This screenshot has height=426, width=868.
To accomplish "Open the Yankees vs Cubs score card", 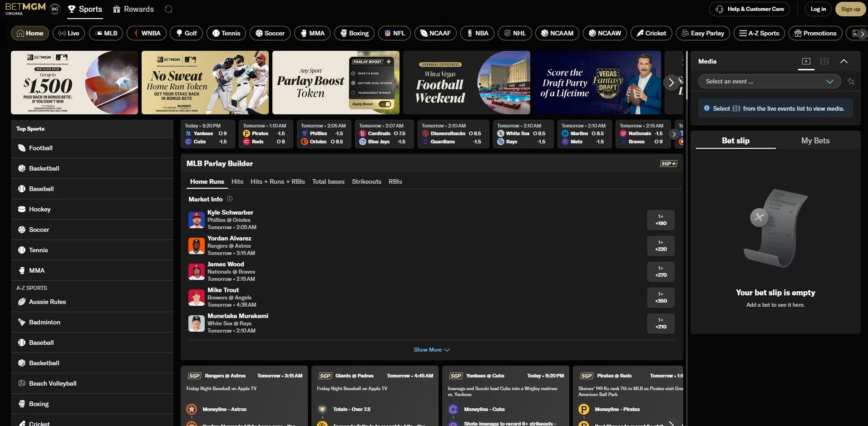I will [x=208, y=134].
